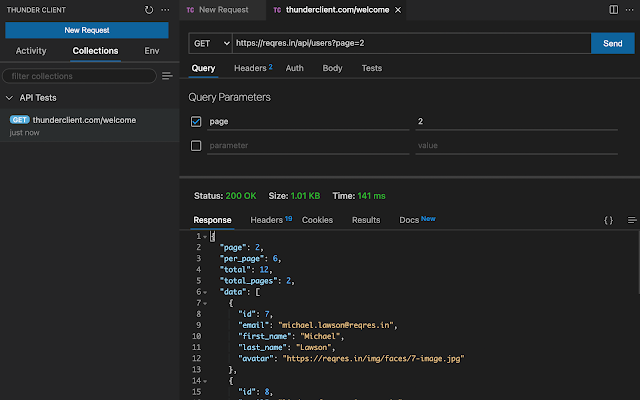This screenshot has height=400, width=640.
Task: Click the "Lawson" last_name value
Action: pos(313,348)
